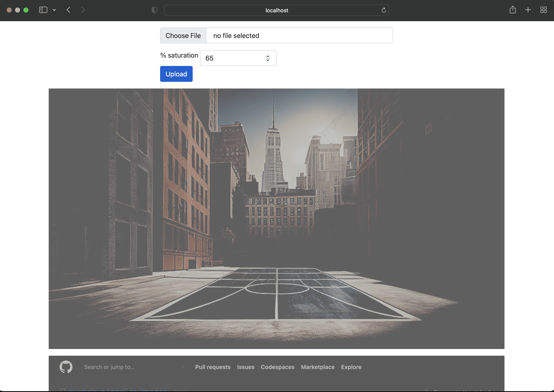Viewport: 554px width, 392px height.
Task: Open a new tab with plus icon
Action: (528, 10)
